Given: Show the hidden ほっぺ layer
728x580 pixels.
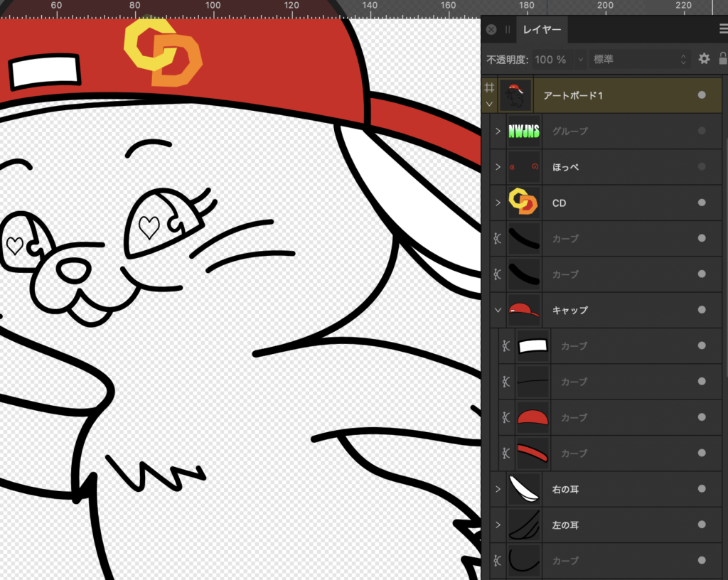Looking at the screenshot, I should pos(702,167).
